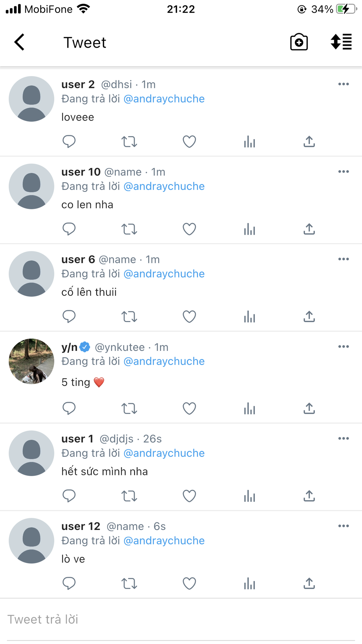The image size is (362, 644).
Task: Tap the back arrow in header
Action: (19, 42)
